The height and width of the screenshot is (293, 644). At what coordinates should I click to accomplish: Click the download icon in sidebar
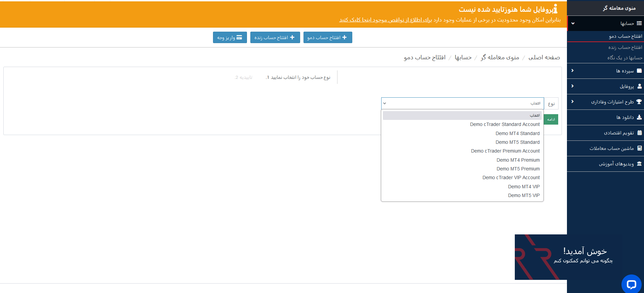639,117
